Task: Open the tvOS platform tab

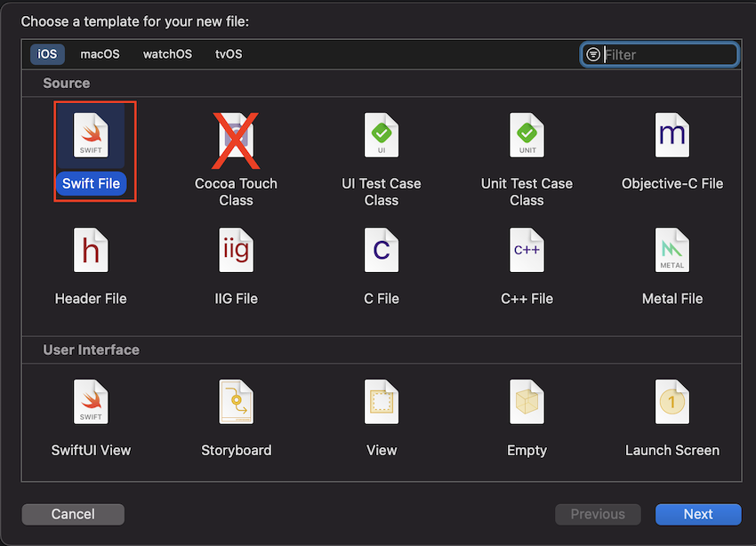Action: [229, 54]
